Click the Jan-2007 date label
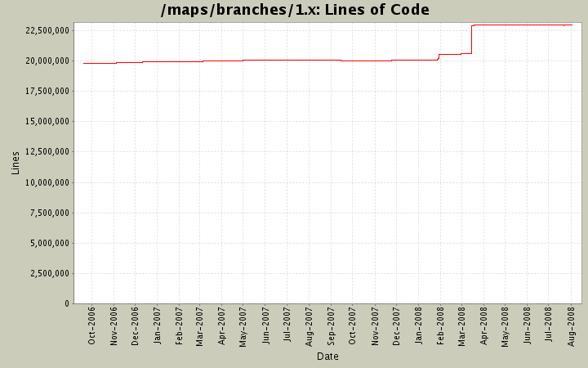 click(x=157, y=325)
